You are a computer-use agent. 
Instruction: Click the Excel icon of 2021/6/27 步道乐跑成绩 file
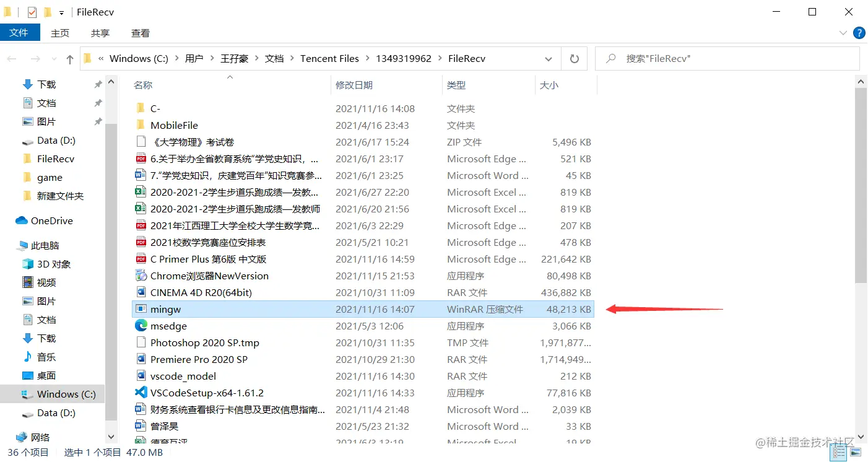(141, 192)
